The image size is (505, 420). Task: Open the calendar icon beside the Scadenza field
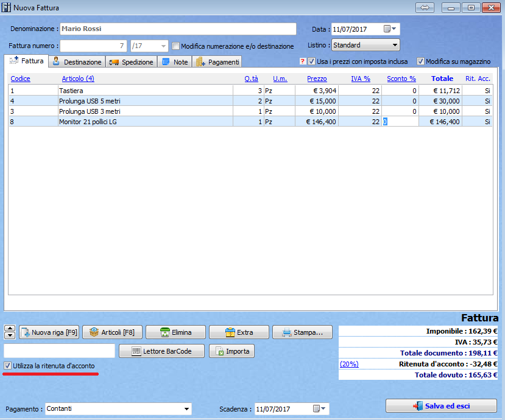tap(316, 408)
